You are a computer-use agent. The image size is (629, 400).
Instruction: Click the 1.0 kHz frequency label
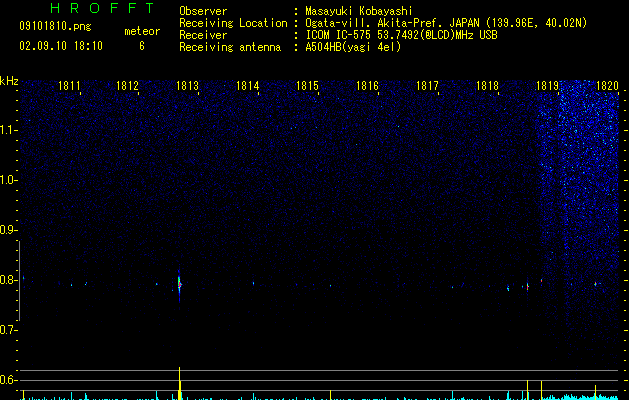coord(9,180)
